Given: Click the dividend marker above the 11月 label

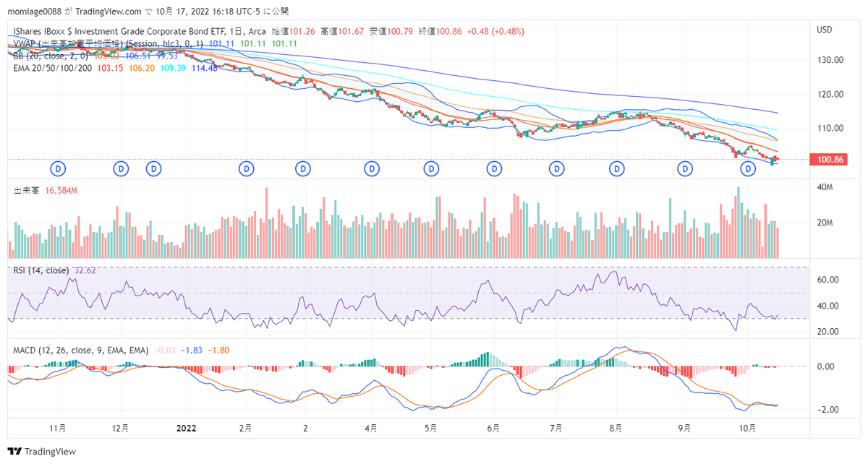Looking at the screenshot, I should [58, 168].
